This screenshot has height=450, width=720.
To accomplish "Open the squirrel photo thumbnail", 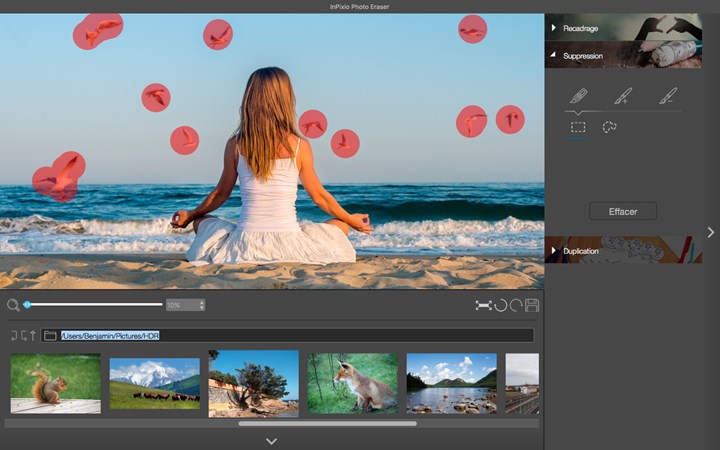I will 55,382.
